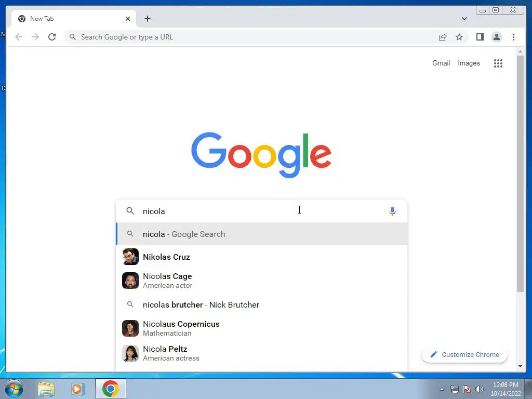Reload the page with refresh icon

pos(52,37)
